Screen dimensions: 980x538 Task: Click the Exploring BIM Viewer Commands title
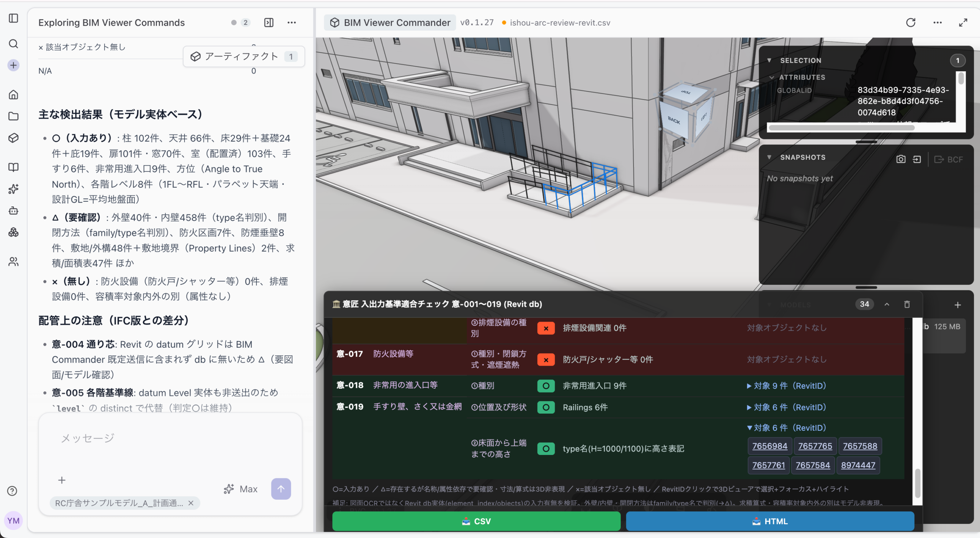111,23
